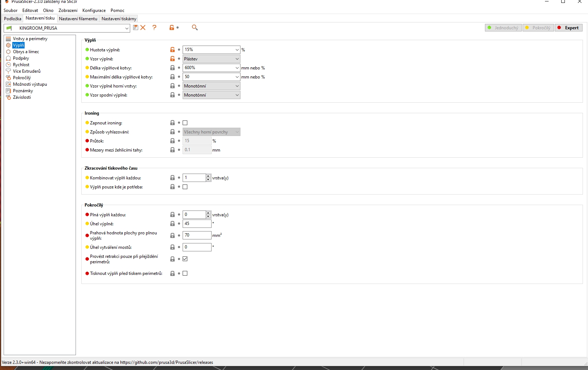Screen dimensions: 588x370
Task: Click the toolbar orange padlock icon near preset
Action: pos(172,27)
